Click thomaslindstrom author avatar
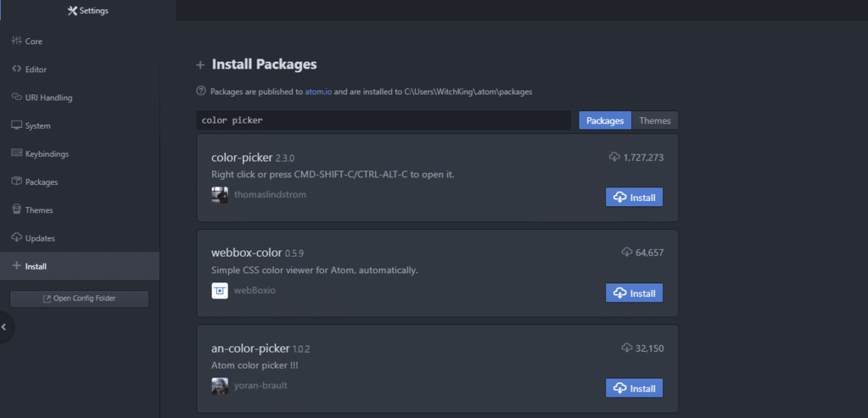Screen dimensions: 868x418 click(220, 195)
